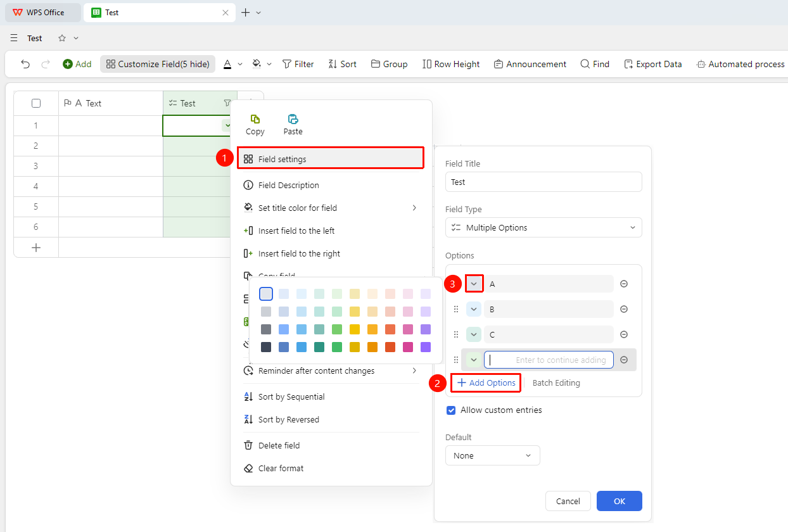Click the Cancel button
The image size is (788, 532).
(568, 501)
